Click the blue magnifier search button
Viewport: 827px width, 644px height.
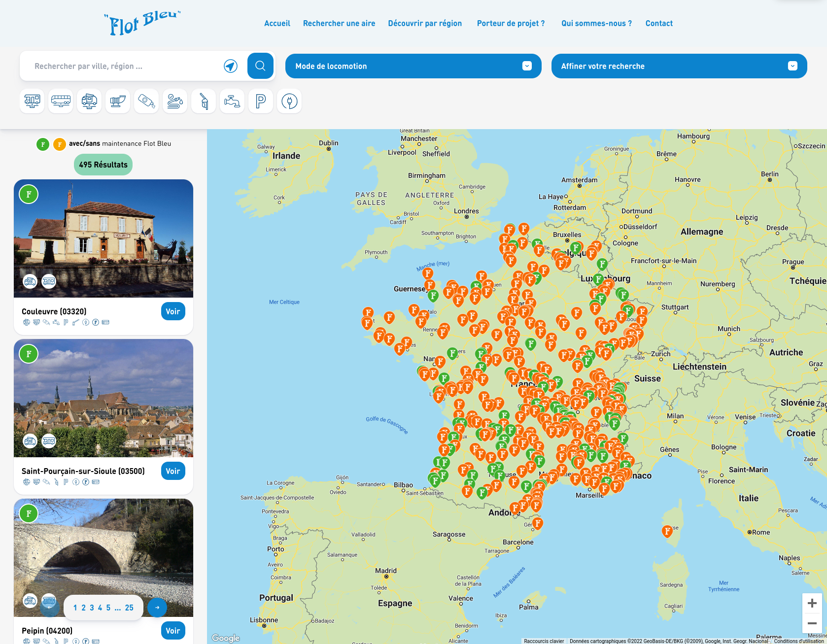click(x=260, y=66)
